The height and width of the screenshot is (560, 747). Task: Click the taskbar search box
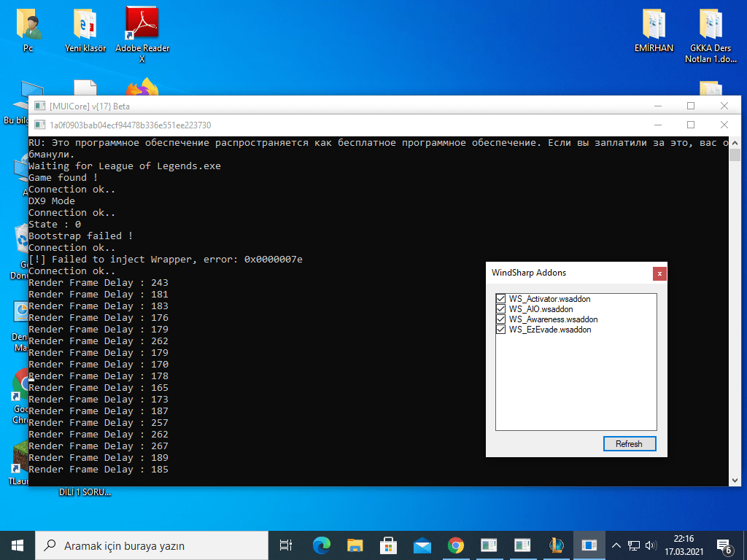[x=152, y=545]
